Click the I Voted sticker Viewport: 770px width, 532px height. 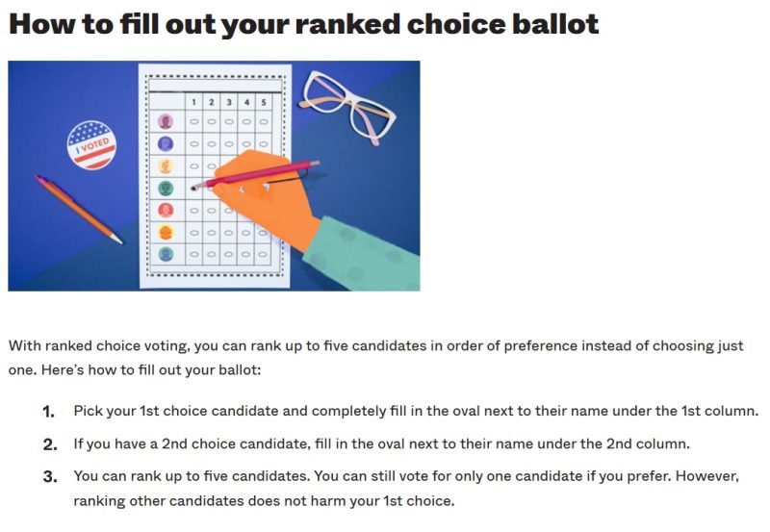[91, 145]
